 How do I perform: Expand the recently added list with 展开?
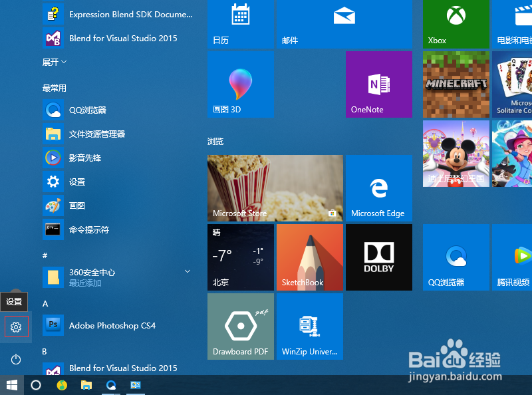pos(55,62)
